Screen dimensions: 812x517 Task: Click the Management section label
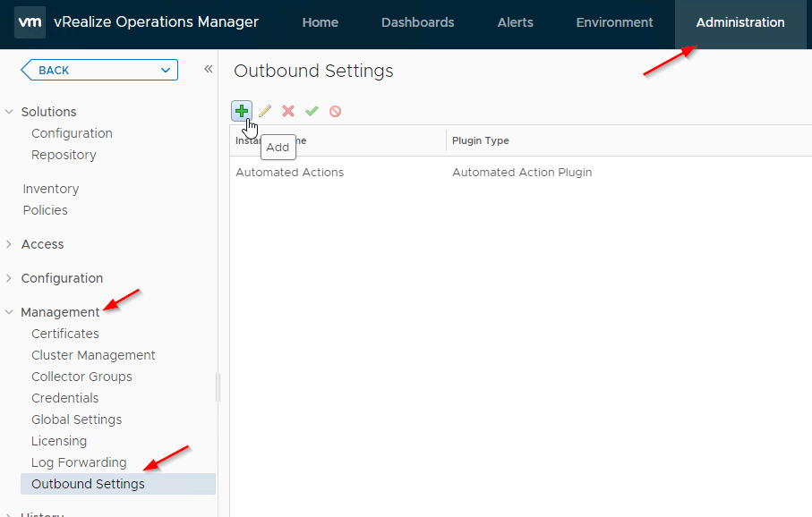(60, 312)
